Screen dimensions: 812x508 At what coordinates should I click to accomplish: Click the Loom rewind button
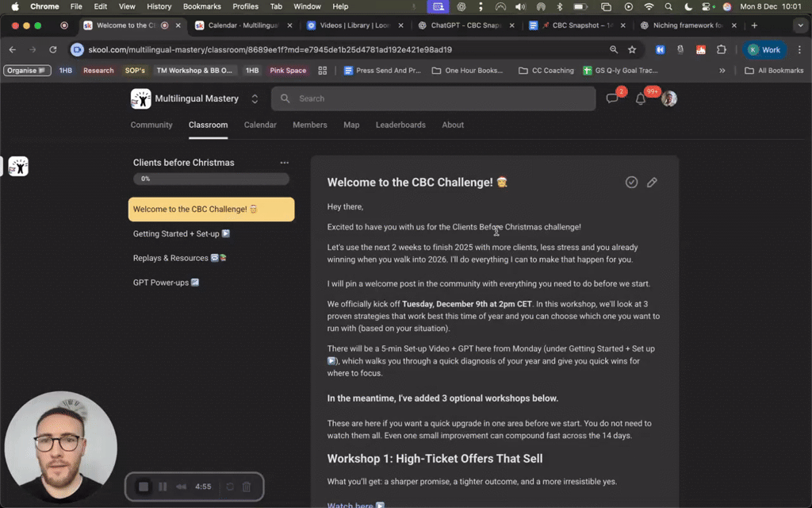coord(182,487)
